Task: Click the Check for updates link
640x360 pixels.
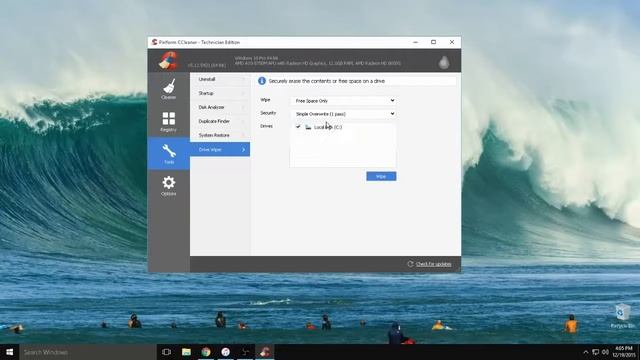Action: [433, 264]
